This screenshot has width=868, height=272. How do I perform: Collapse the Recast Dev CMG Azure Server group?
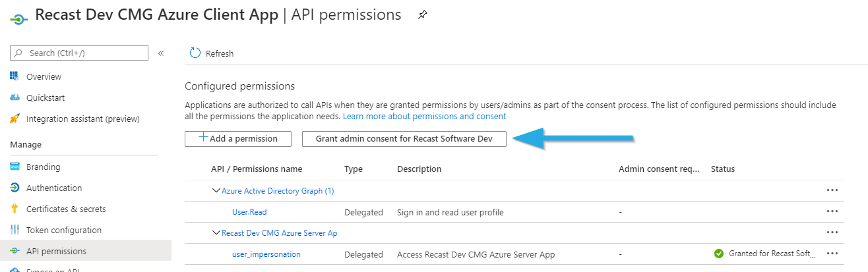[216, 233]
